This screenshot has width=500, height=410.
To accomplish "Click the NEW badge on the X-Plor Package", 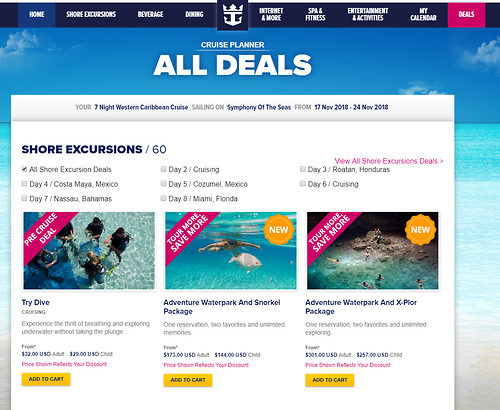I will 420,230.
